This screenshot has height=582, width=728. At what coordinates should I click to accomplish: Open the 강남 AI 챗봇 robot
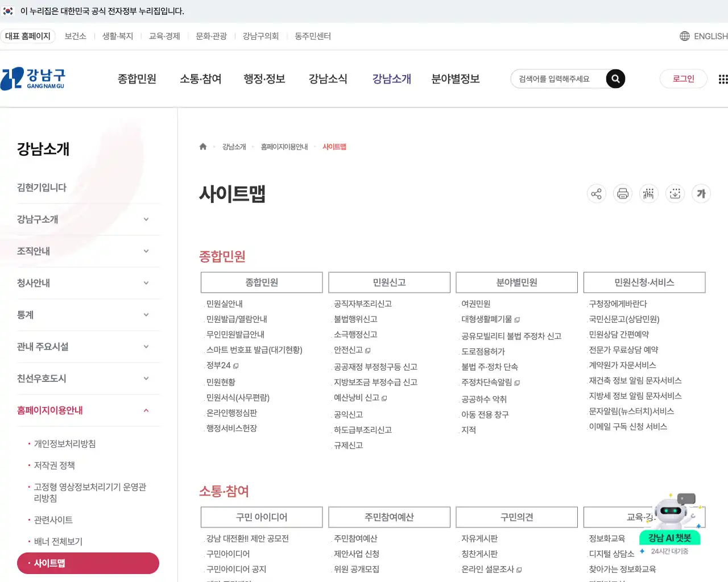point(671,523)
